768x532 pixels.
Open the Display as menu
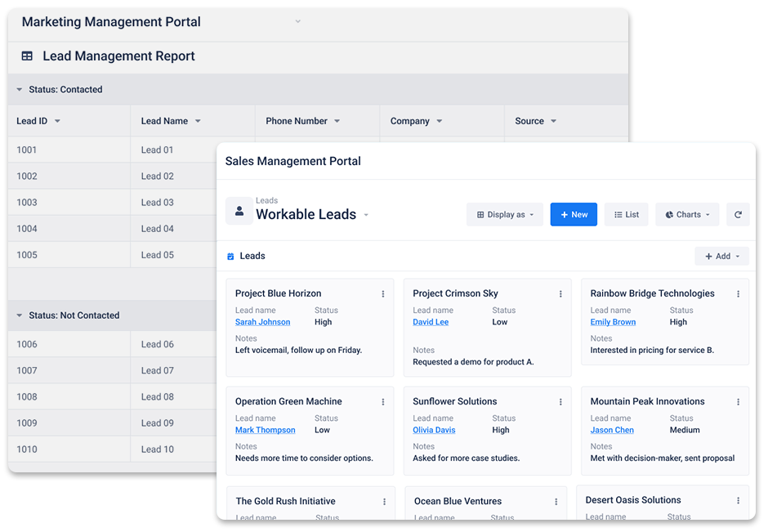pos(504,215)
